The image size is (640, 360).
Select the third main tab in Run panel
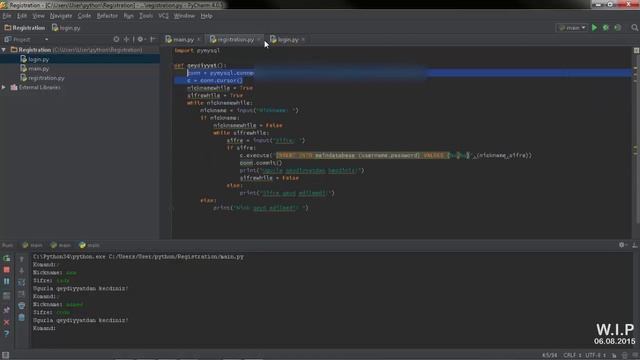[90, 245]
